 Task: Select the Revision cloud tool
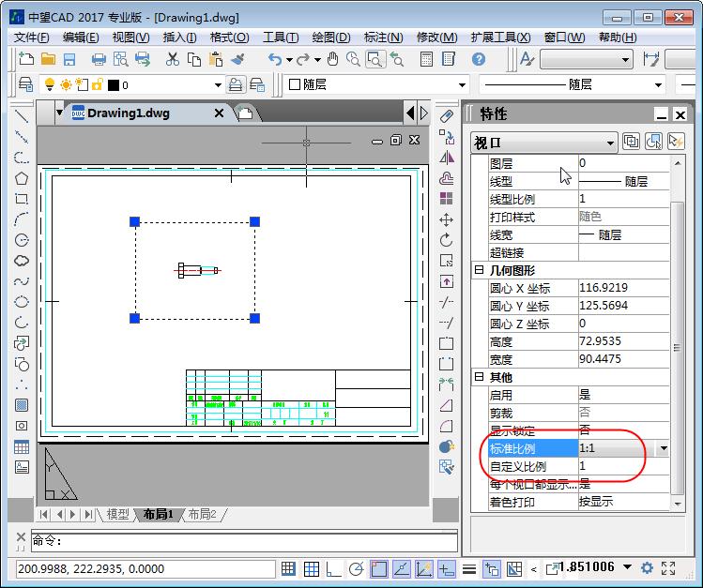click(21, 260)
